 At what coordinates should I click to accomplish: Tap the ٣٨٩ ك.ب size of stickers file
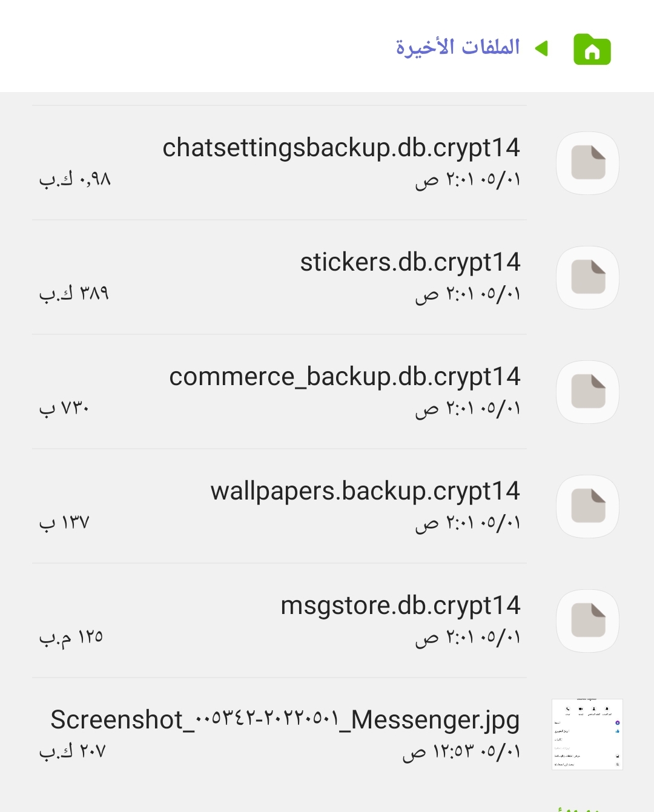[74, 294]
